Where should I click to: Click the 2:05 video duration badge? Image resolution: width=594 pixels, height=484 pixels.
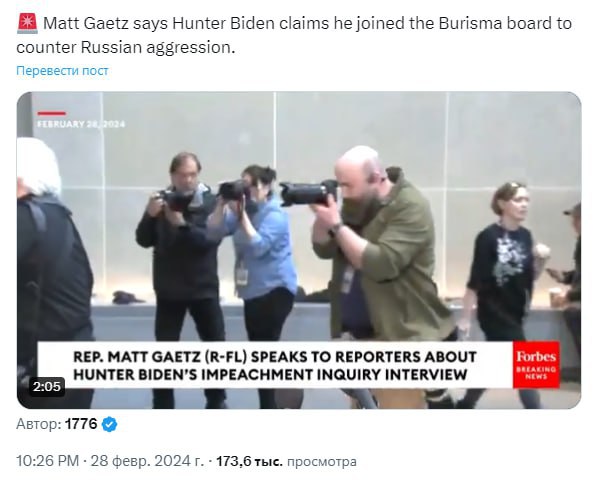47,386
